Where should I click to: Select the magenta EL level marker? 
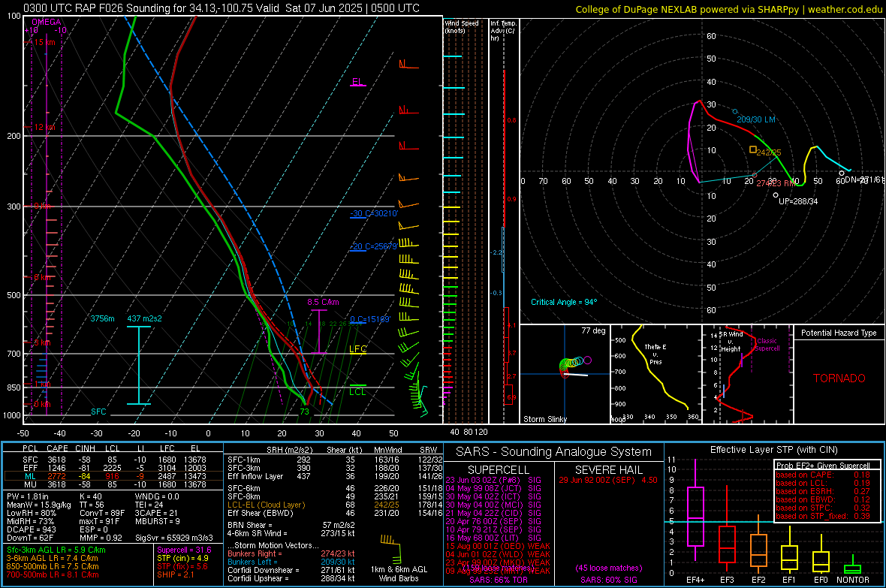(x=357, y=82)
